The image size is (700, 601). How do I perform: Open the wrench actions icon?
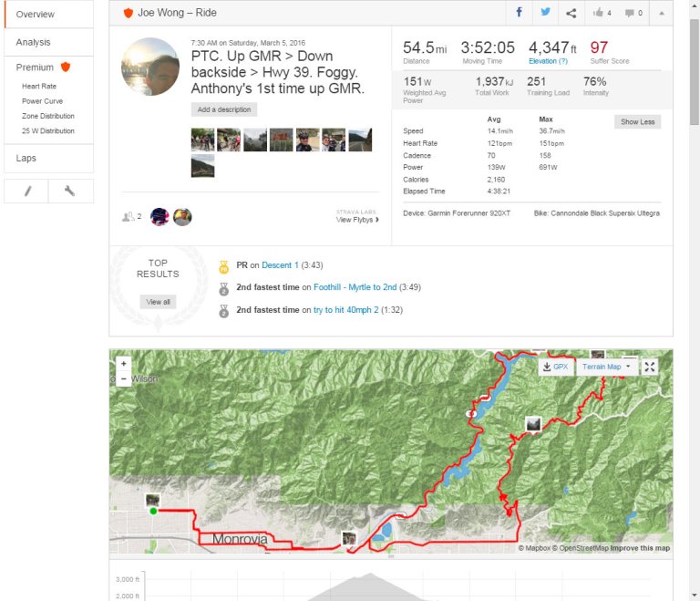[x=69, y=191]
